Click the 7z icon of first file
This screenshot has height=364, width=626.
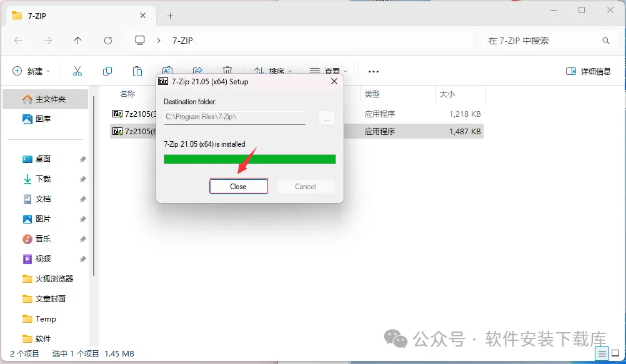[117, 114]
